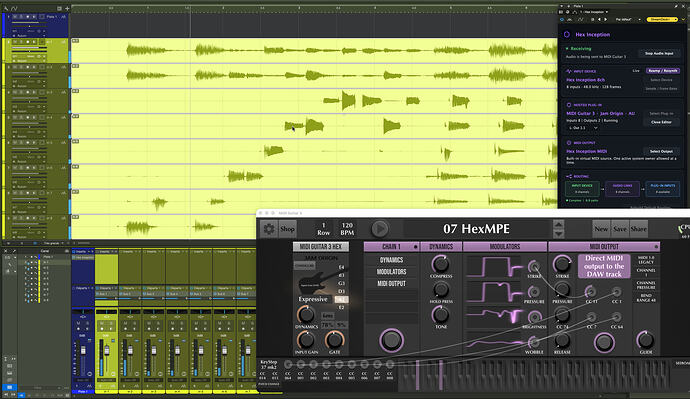Switch input mode to Live
The width and height of the screenshot is (690, 399).
pyautogui.click(x=636, y=70)
